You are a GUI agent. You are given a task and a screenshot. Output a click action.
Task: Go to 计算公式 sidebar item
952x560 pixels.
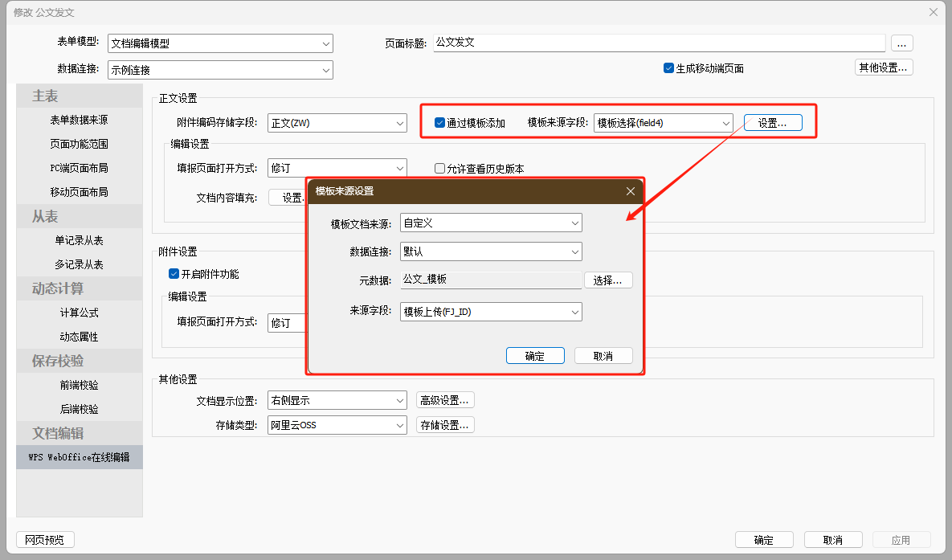(x=79, y=313)
